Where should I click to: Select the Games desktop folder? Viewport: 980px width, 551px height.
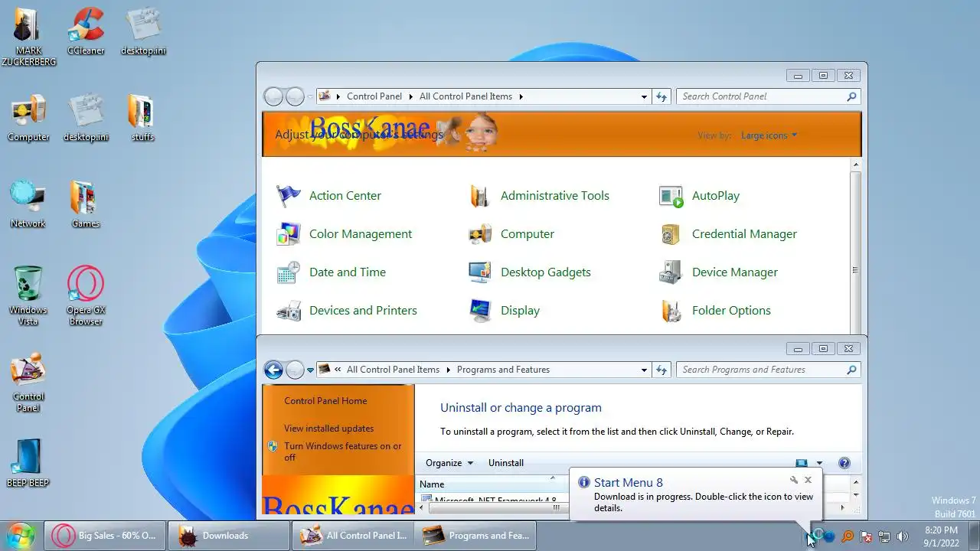[86, 204]
